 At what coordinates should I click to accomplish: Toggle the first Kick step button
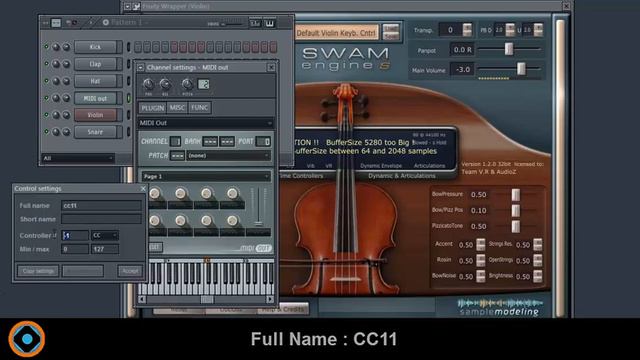[x=138, y=47]
